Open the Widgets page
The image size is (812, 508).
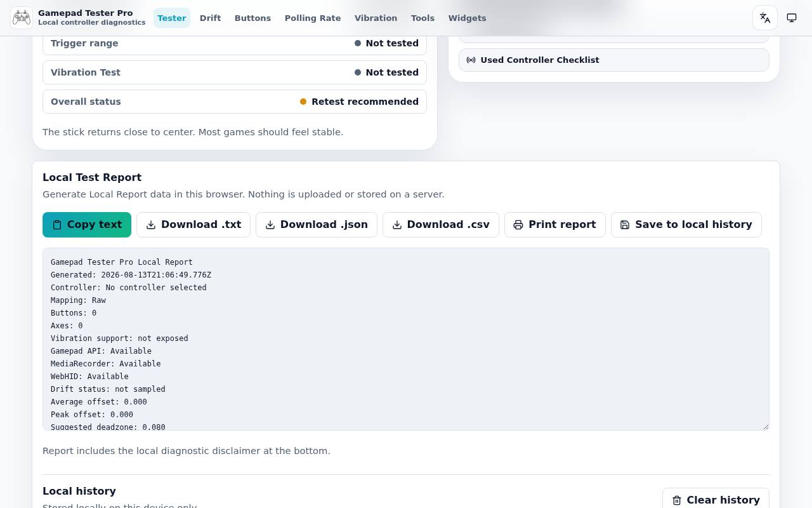click(467, 18)
